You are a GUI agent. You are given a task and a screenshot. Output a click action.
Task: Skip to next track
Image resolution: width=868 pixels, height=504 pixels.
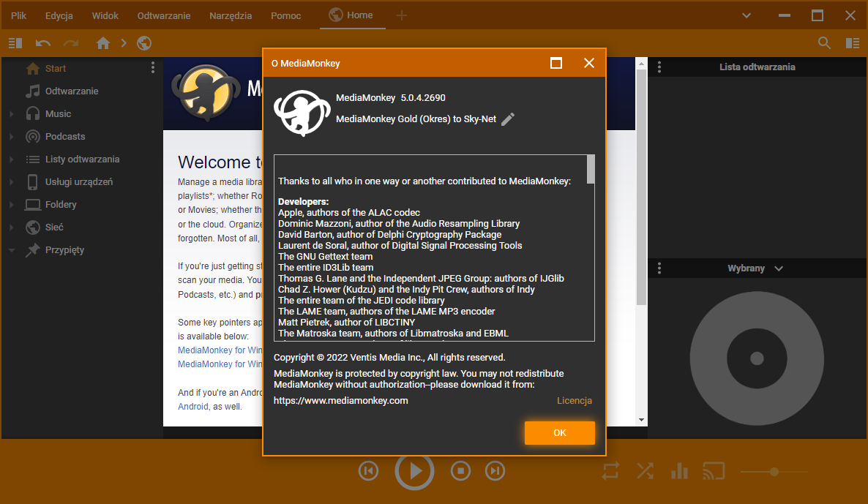pyautogui.click(x=495, y=471)
